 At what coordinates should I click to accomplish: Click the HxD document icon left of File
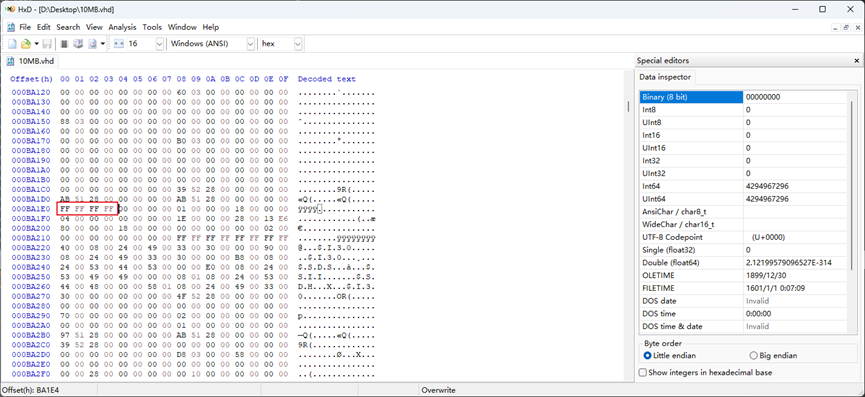(11, 27)
